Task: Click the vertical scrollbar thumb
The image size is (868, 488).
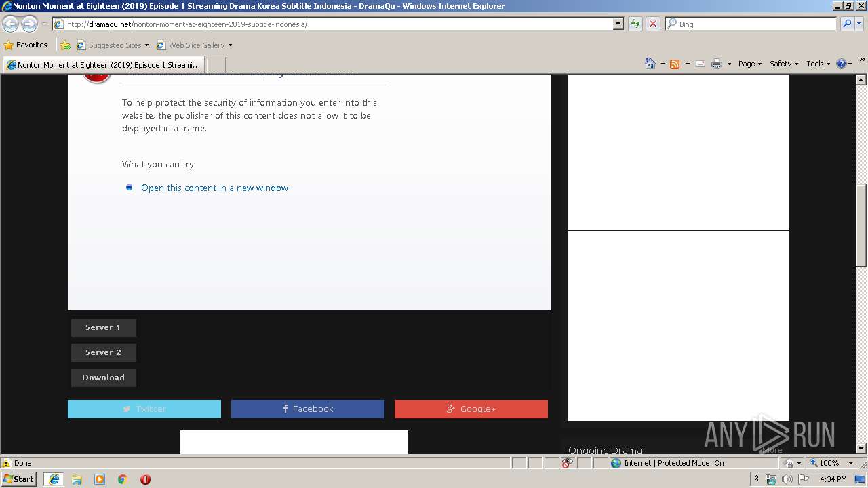Action: [861, 226]
